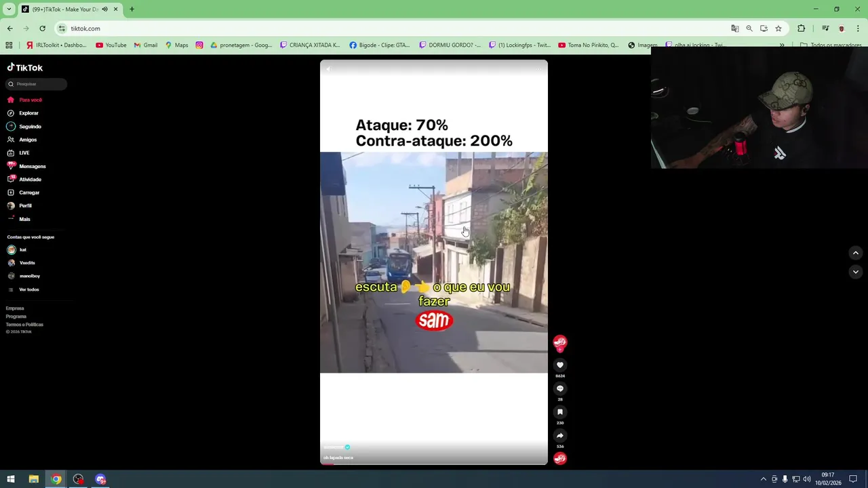Click the taskbar volume icon
This screenshot has width=868, height=488.
click(x=807, y=479)
